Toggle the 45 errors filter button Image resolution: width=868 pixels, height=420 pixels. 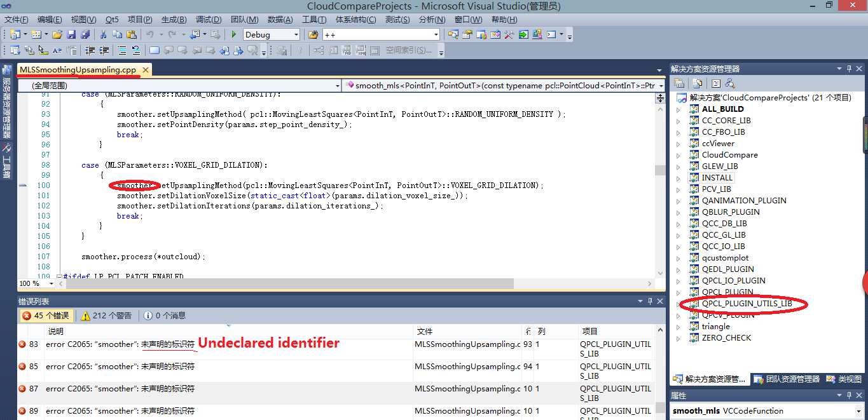point(46,315)
